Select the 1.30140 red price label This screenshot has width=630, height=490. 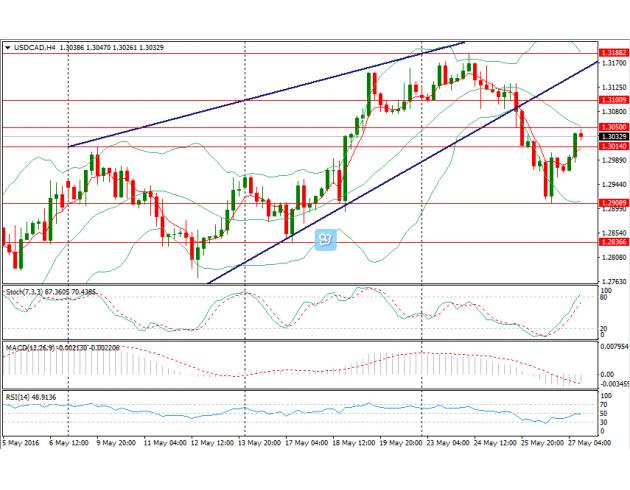(612, 147)
